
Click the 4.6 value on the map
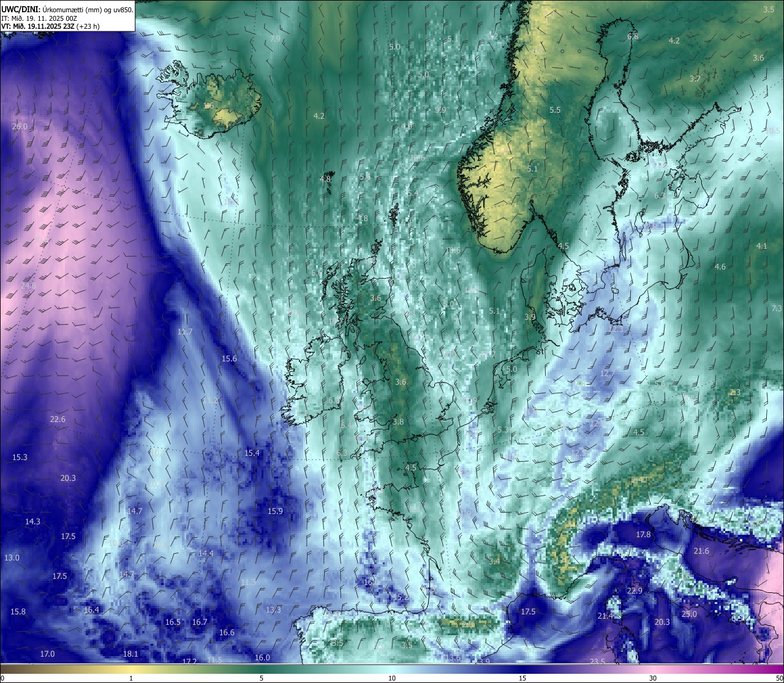click(720, 266)
